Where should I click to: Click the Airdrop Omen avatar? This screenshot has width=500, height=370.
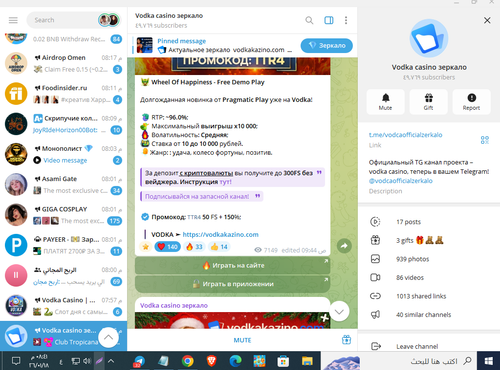[x=16, y=63]
